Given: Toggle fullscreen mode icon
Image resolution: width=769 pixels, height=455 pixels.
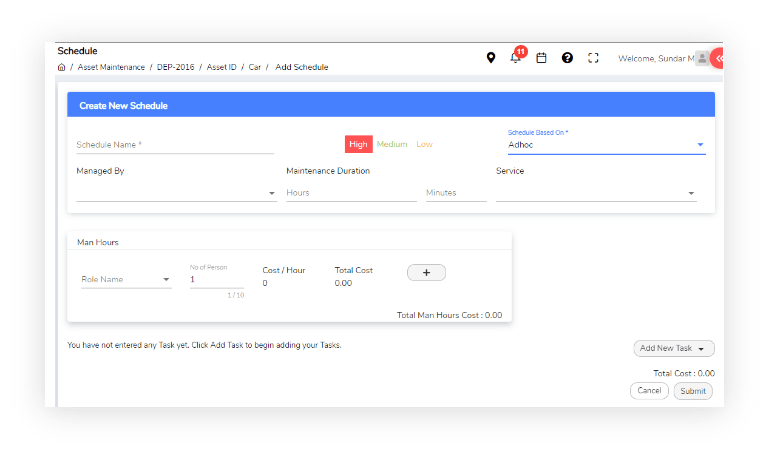Looking at the screenshot, I should coord(593,58).
